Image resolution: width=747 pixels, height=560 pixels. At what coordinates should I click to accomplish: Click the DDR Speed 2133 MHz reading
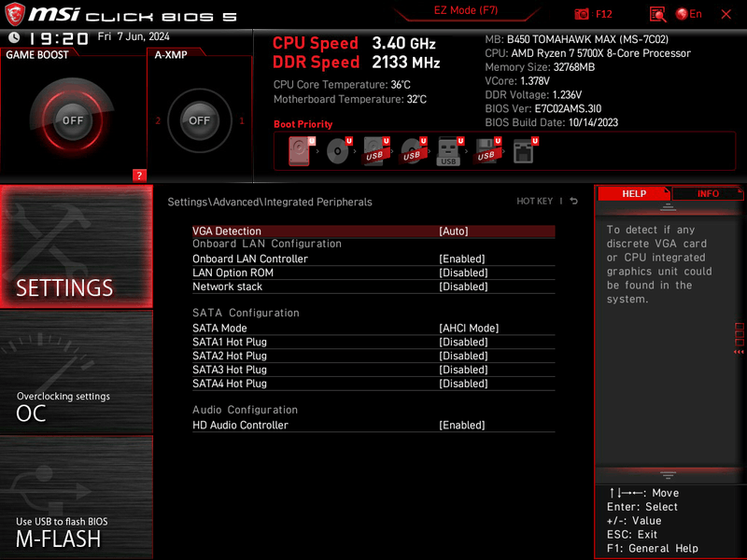357,62
